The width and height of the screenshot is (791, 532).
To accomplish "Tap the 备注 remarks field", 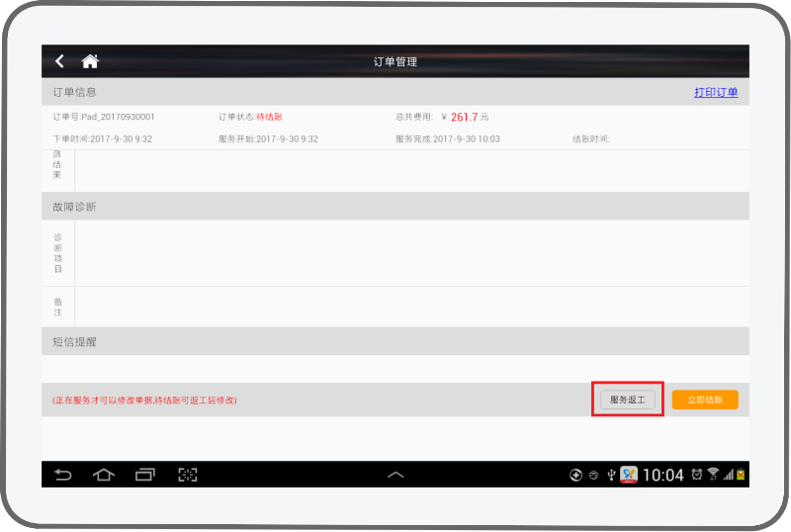I will 410,307.
